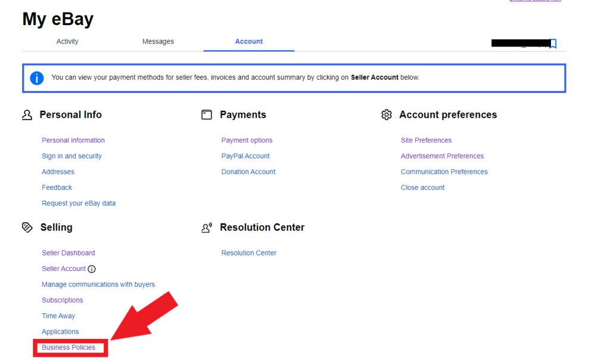
Task: Open Subscriptions link
Action: pos(62,300)
